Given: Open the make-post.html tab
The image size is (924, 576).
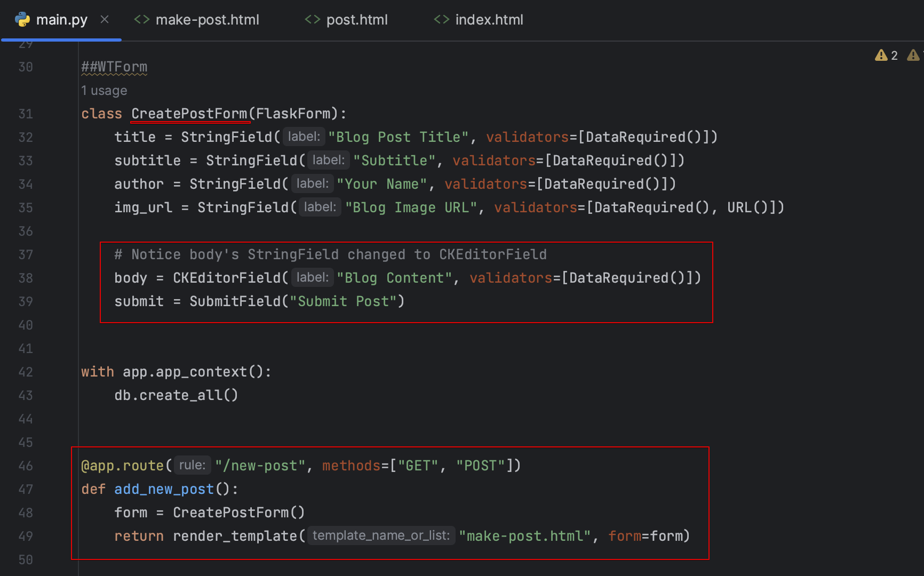Looking at the screenshot, I should (x=207, y=20).
